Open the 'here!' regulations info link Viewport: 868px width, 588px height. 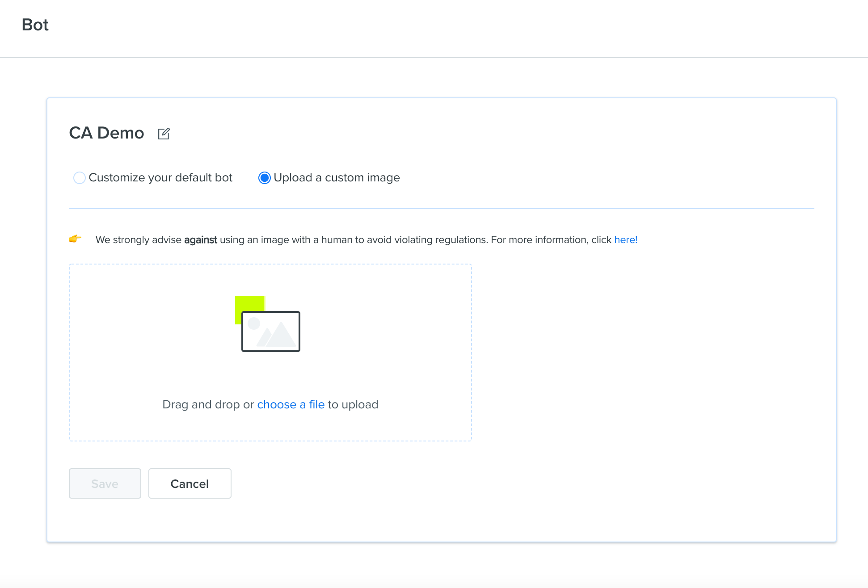[626, 240]
